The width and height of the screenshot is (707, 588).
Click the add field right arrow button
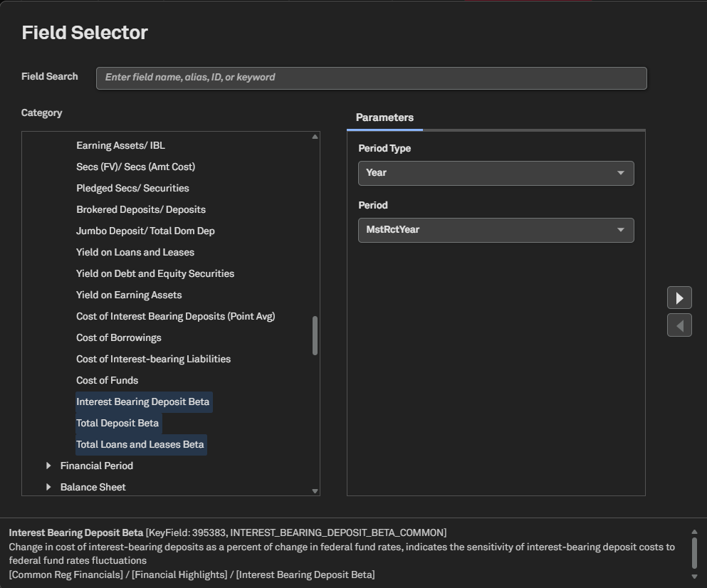[x=679, y=298]
